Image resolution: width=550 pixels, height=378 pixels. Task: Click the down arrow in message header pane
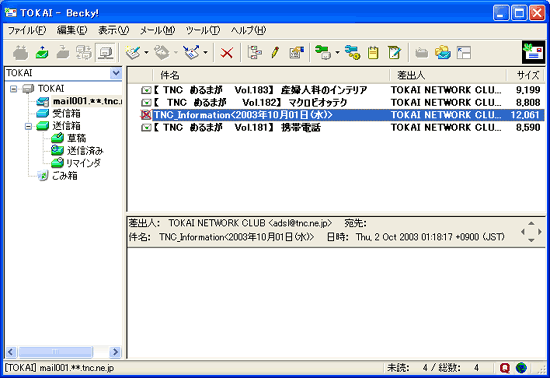pyautogui.click(x=531, y=240)
